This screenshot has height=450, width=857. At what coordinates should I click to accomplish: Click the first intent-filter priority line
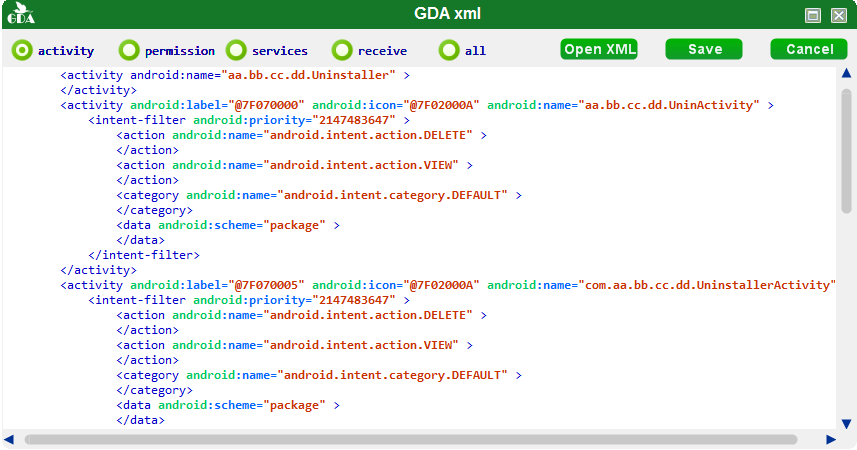pos(249,120)
